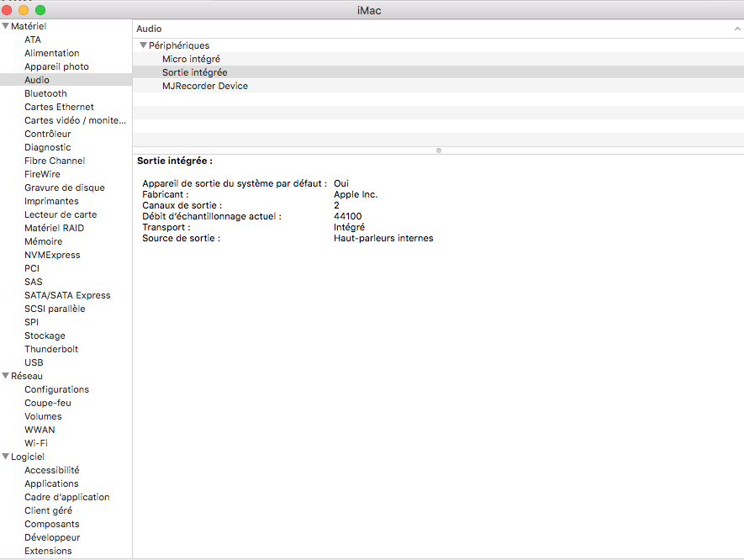Open Client géré entry

tap(48, 510)
